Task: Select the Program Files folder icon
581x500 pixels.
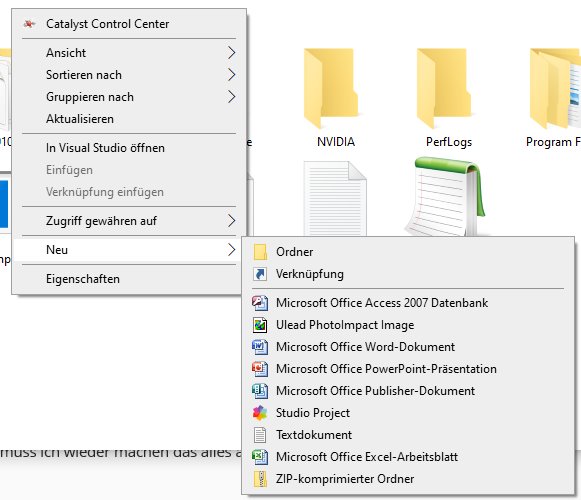Action: point(555,88)
